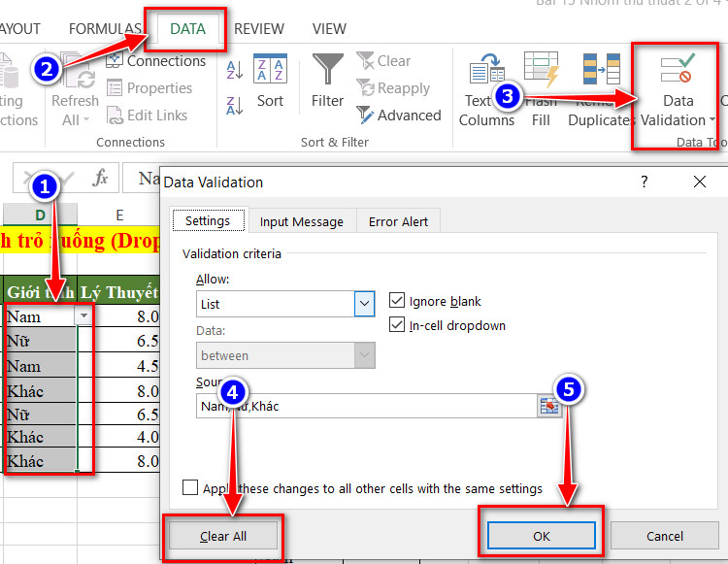Viewport: 728px width, 564px height.
Task: Click Reapply filter option
Action: pos(393,87)
